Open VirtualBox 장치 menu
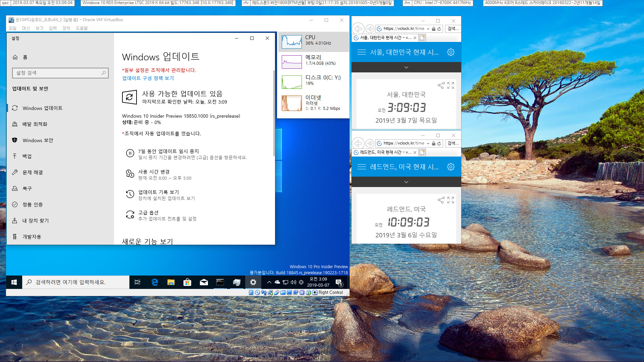This screenshot has width=644, height=362. (x=66, y=28)
